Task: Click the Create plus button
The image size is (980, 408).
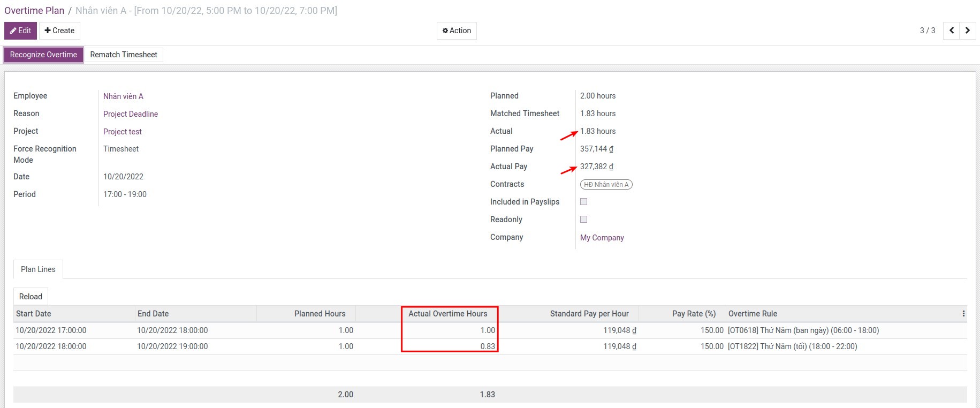Action: pos(59,31)
